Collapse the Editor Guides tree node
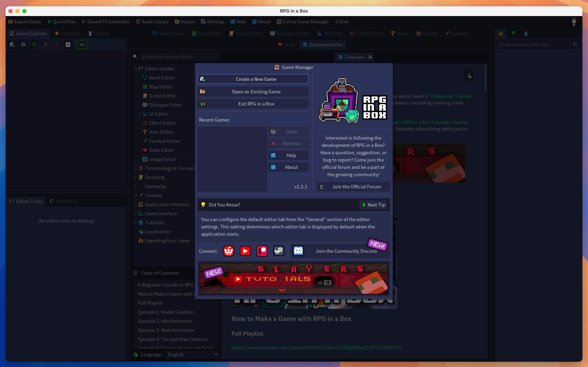The width and height of the screenshot is (588, 367). (x=136, y=69)
